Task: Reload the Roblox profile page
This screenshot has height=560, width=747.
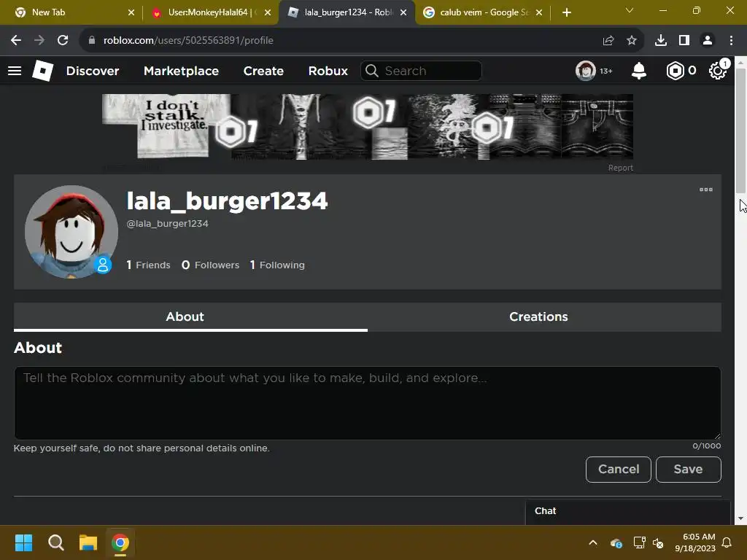Action: pyautogui.click(x=63, y=41)
